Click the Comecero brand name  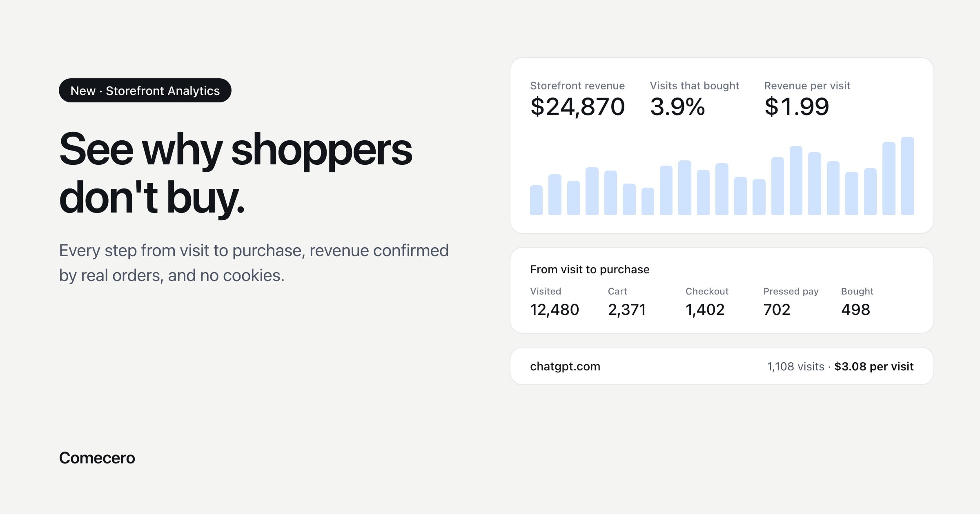click(x=97, y=458)
